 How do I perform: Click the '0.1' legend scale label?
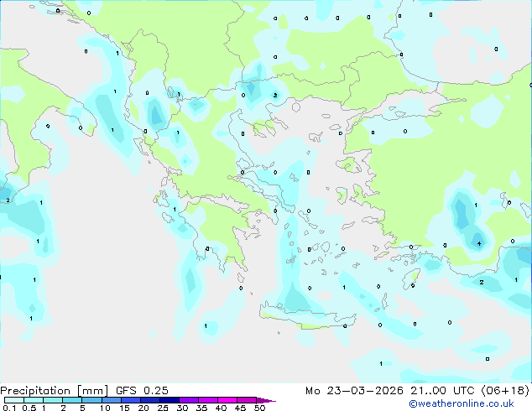(x=9, y=408)
